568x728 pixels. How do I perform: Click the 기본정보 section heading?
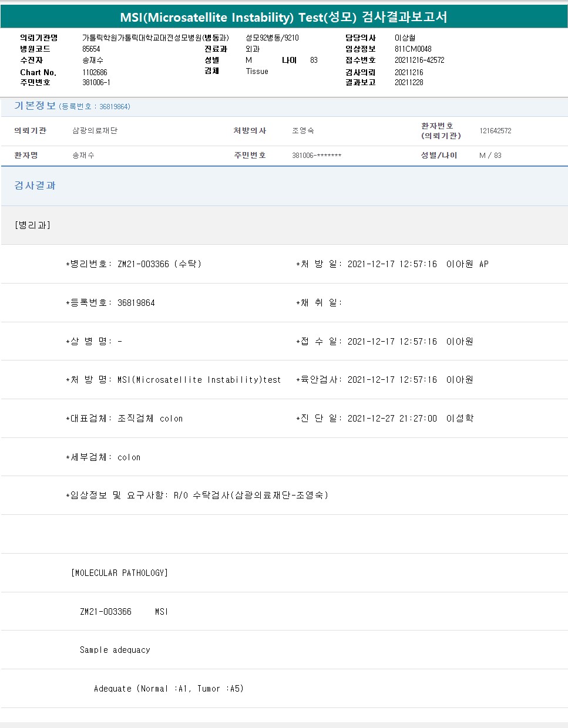(35, 106)
